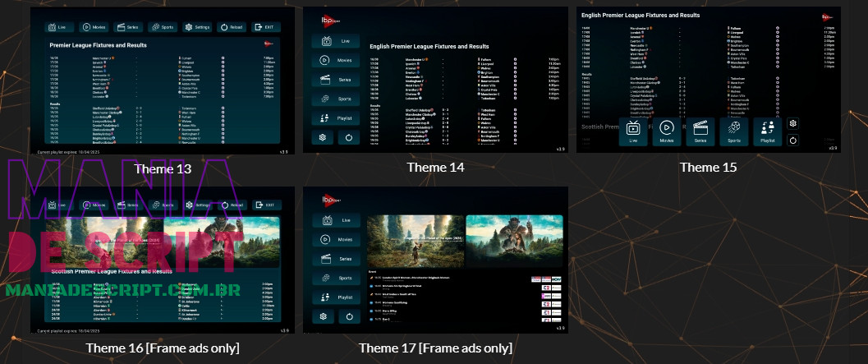Viewport: 868px width, 364px height.
Task: Click the Series clapperboard in Theme 14 preview
Action: pos(335,80)
